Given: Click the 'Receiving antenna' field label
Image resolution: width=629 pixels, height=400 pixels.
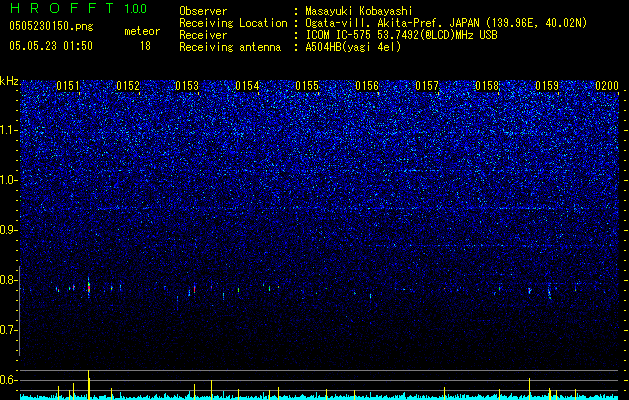Looking at the screenshot, I should 230,47.
